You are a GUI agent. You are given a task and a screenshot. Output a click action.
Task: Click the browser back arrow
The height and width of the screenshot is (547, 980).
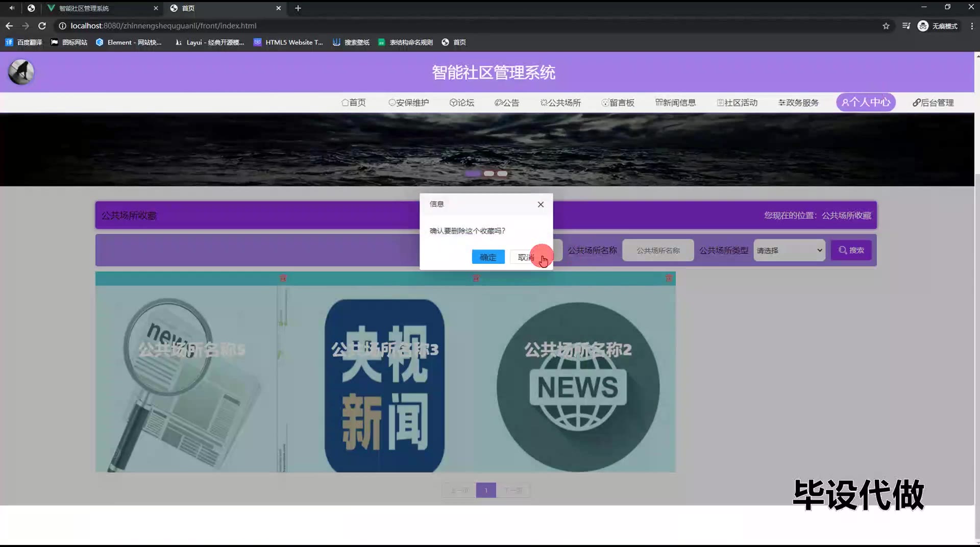(x=9, y=26)
